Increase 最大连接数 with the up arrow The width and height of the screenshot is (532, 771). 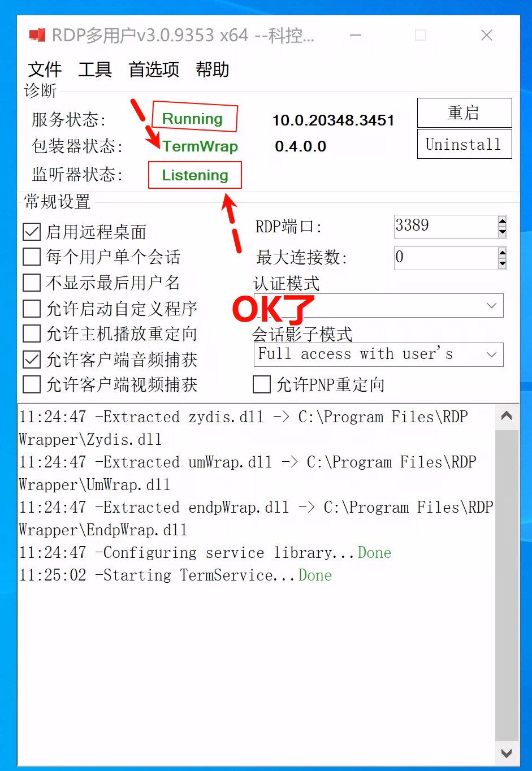(x=502, y=253)
